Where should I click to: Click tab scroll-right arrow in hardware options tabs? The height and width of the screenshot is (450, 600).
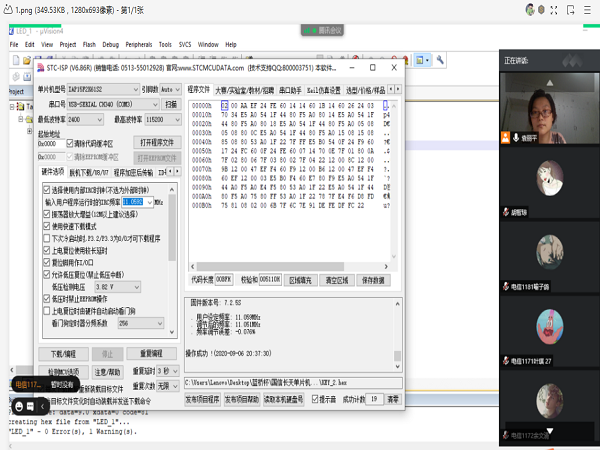coord(177,171)
